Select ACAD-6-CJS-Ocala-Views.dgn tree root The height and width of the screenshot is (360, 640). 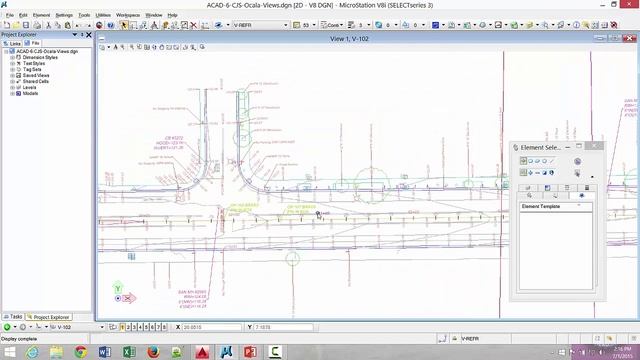click(47, 51)
